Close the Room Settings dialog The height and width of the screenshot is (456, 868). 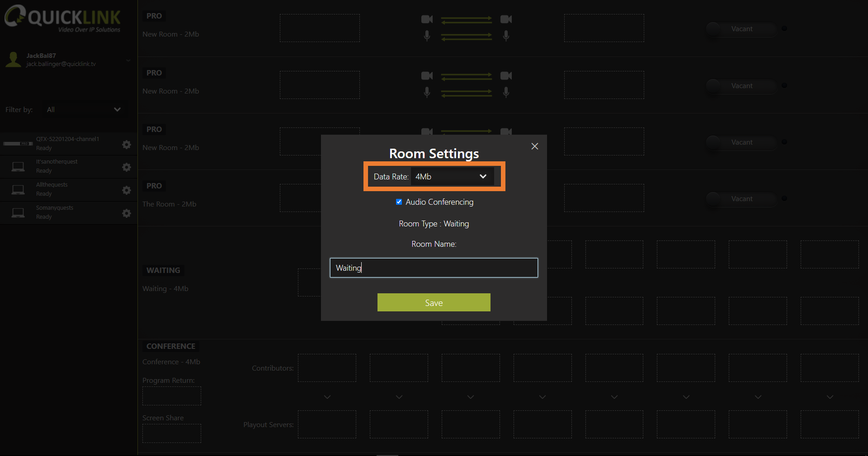click(535, 146)
